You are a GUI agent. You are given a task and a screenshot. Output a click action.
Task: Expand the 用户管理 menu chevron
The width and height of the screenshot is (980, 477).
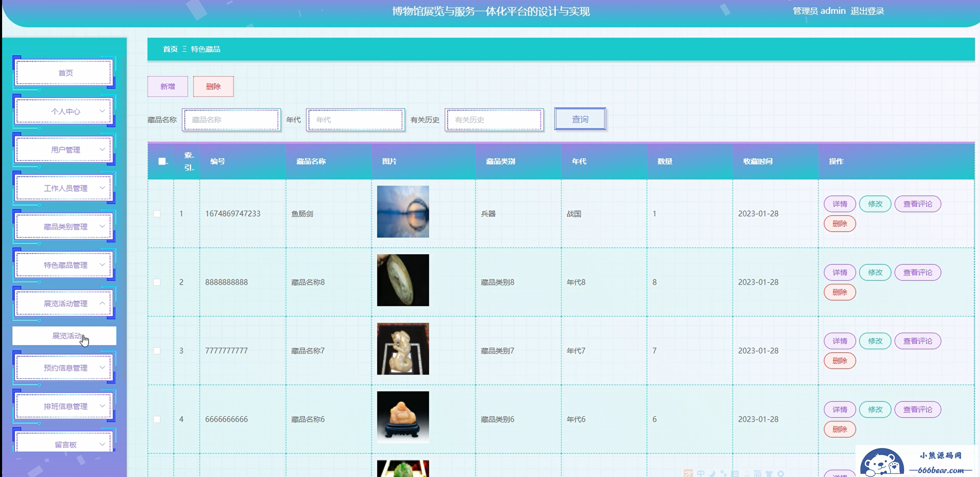102,149
